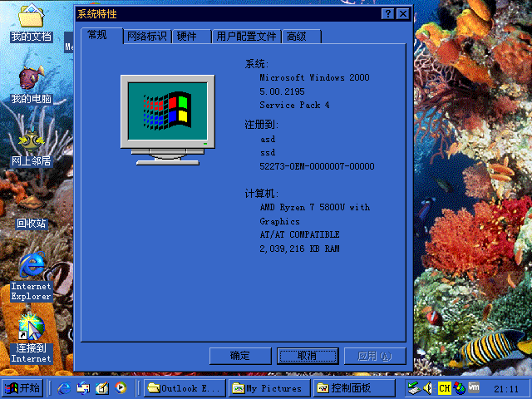Click the volume speaker tray icon
532x399 pixels.
click(426, 388)
